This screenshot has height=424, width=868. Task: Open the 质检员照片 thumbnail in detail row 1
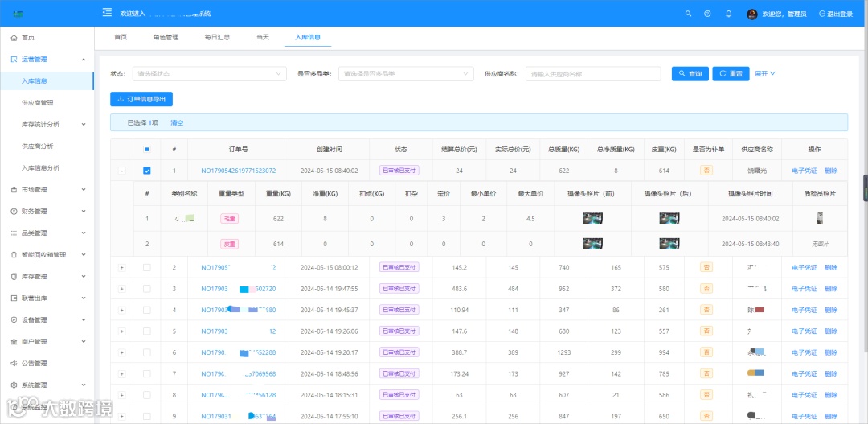[x=820, y=218]
